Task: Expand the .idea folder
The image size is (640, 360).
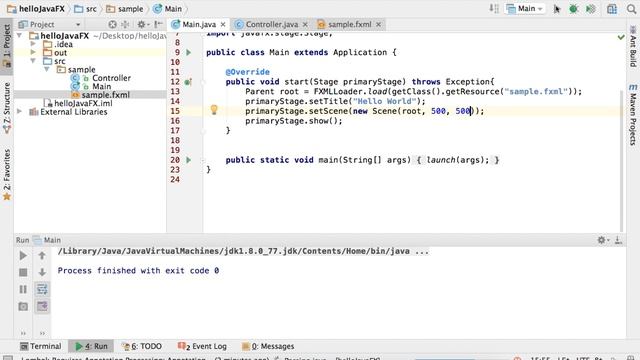Action: coord(33,44)
